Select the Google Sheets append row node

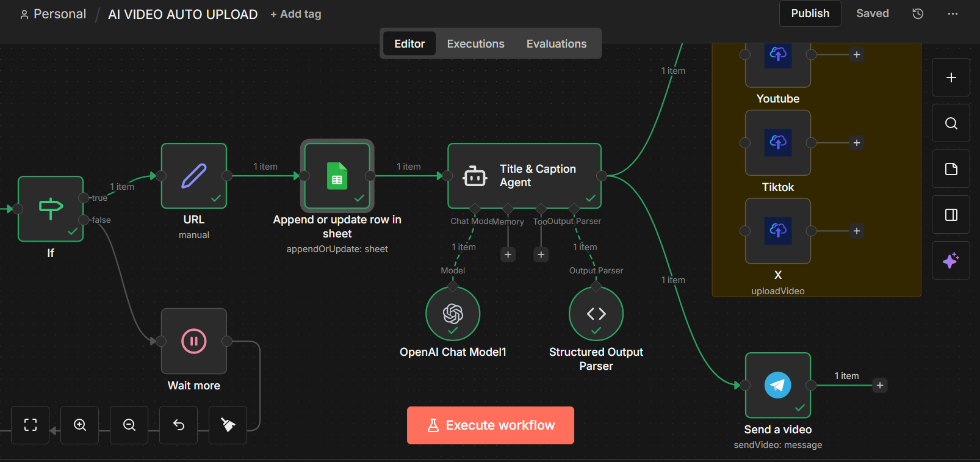337,176
